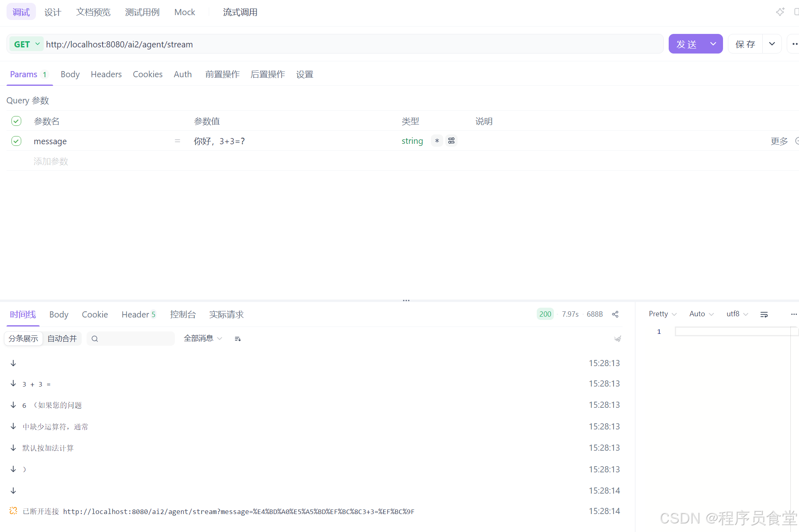
Task: Click the sort order icon next to 全部消息
Action: [238, 339]
